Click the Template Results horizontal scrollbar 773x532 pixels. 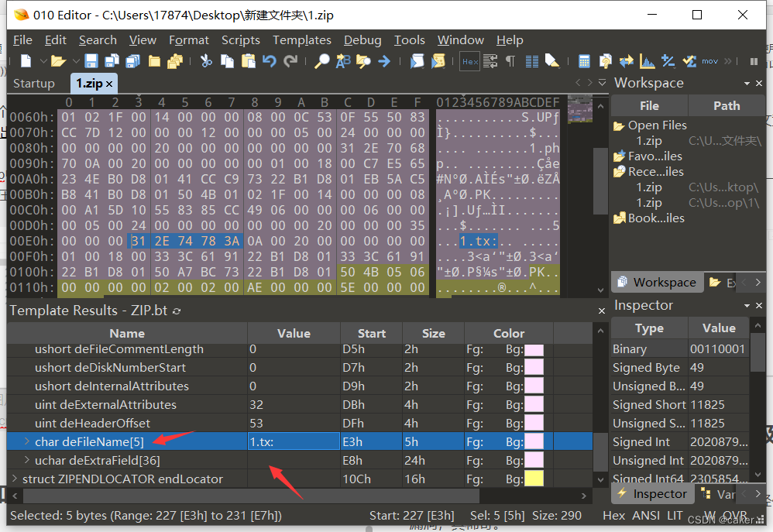[252, 495]
